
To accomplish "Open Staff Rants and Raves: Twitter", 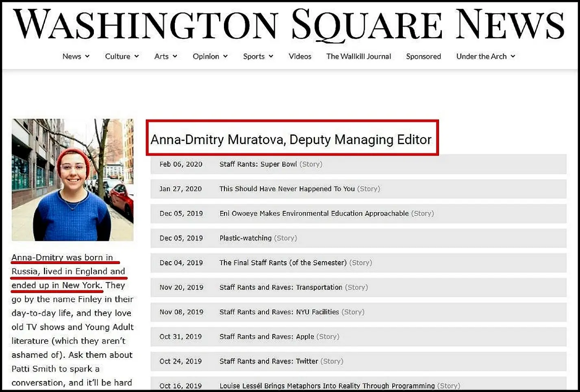I will 269,361.
